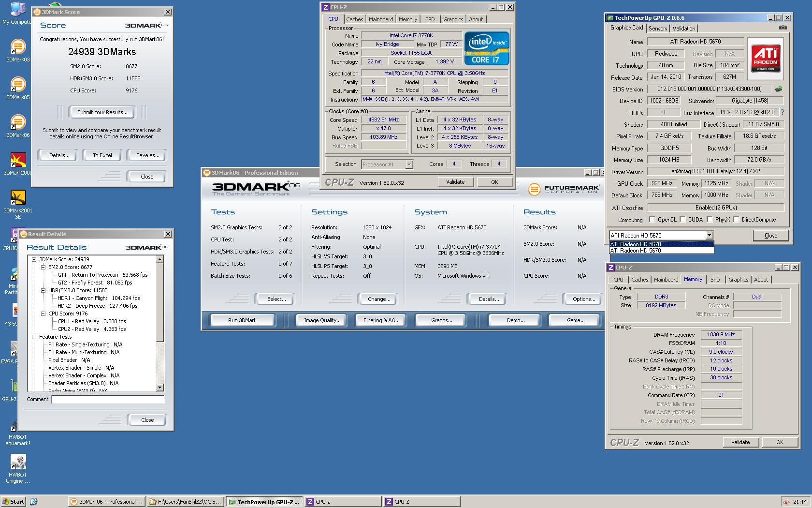Open the HWBOT Unigine desktop shortcut

coord(18,468)
